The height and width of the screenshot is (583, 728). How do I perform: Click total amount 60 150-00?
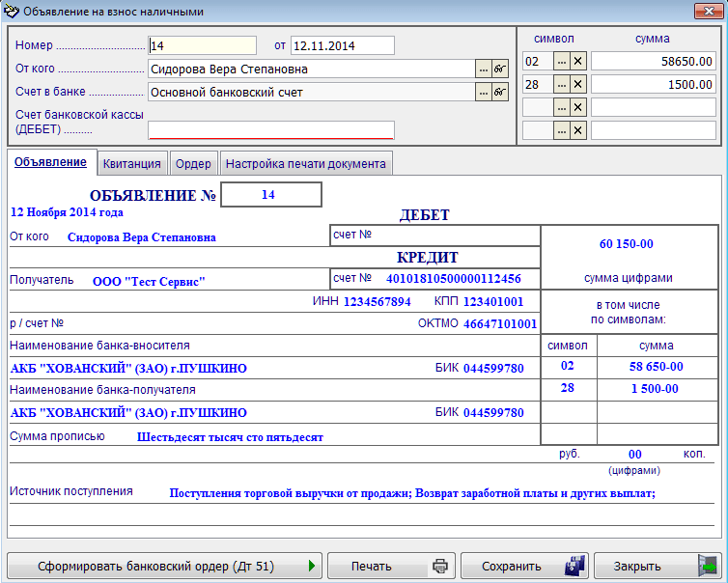627,243
